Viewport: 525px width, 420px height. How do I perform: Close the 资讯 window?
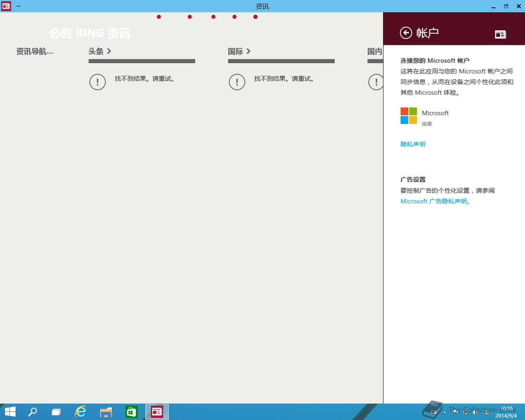click(518, 6)
